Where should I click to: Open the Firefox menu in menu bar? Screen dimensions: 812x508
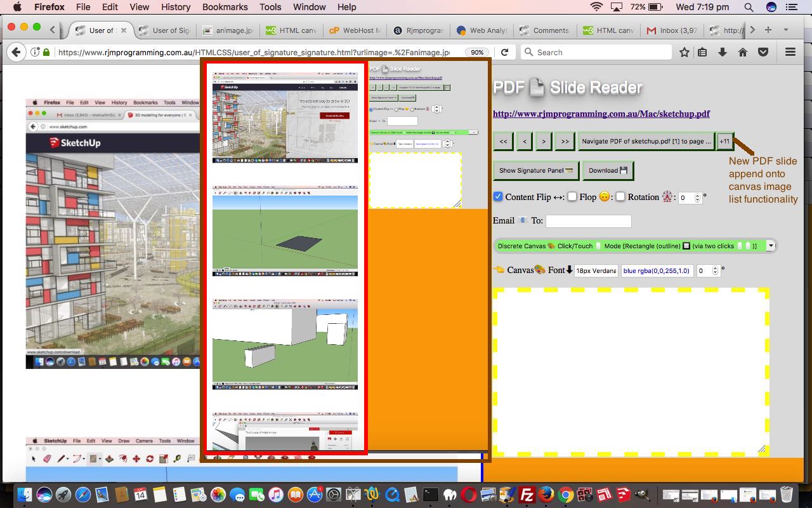pyautogui.click(x=48, y=7)
